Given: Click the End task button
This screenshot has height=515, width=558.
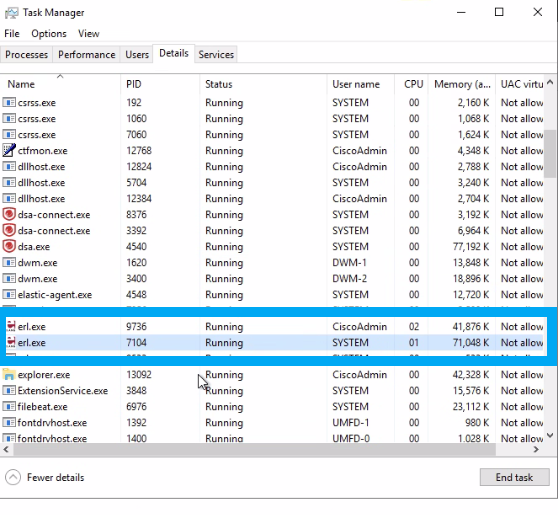Looking at the screenshot, I should tap(514, 477).
